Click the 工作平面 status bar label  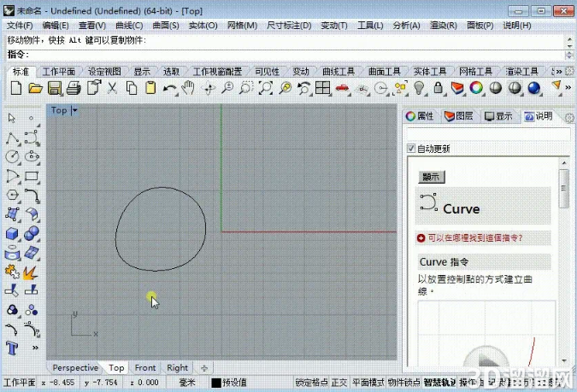[19, 383]
